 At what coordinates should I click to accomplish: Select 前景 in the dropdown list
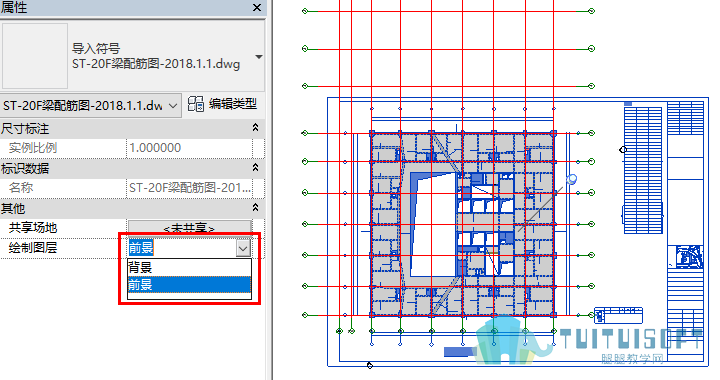click(189, 285)
